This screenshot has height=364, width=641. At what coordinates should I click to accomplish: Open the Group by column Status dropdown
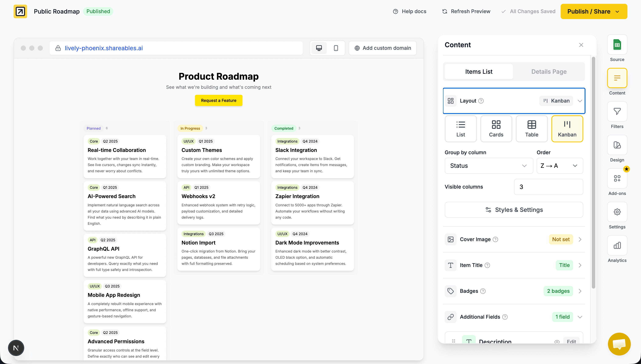[488, 165]
